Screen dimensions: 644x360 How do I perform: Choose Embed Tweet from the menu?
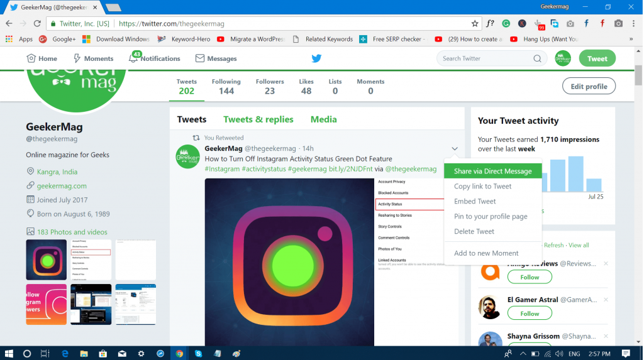tap(493, 202)
